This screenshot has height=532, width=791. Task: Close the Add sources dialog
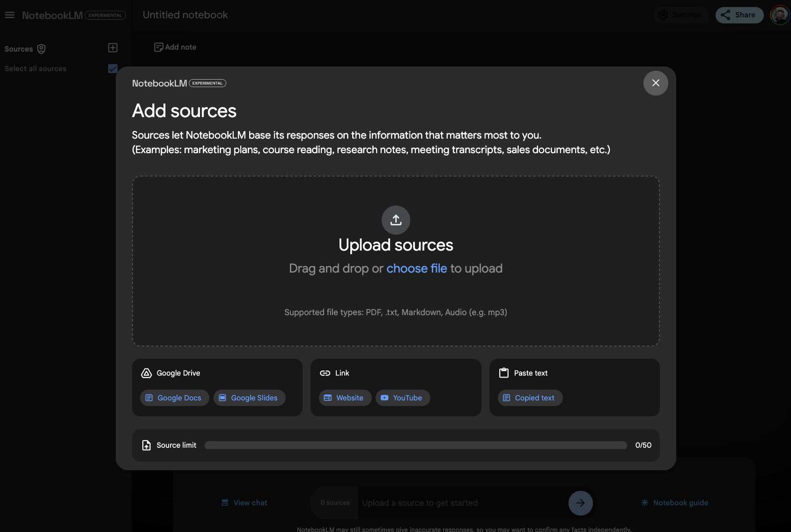point(656,83)
